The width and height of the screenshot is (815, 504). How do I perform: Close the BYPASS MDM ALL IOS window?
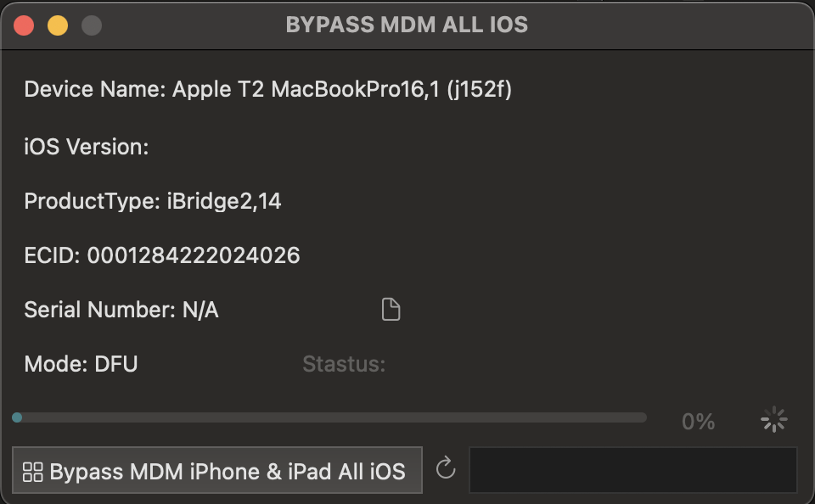pyautogui.click(x=24, y=25)
